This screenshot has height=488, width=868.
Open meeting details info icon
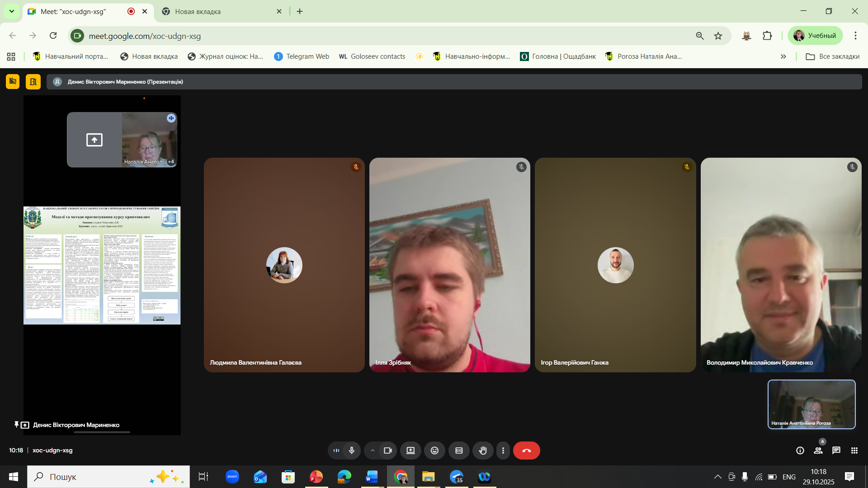(800, 450)
